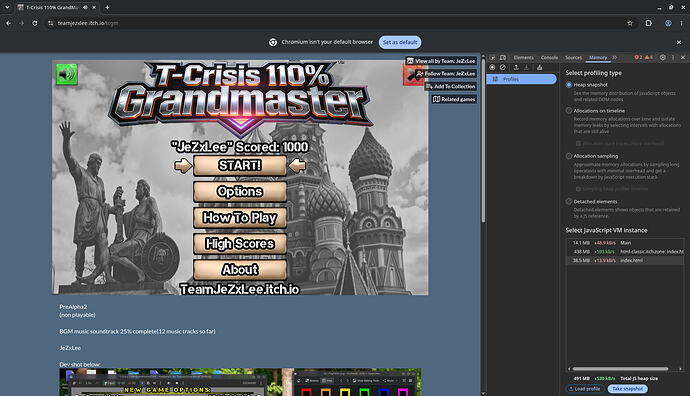This screenshot has width=690, height=396.
Task: Open the tab search dropdown arrow
Action: click(x=7, y=7)
